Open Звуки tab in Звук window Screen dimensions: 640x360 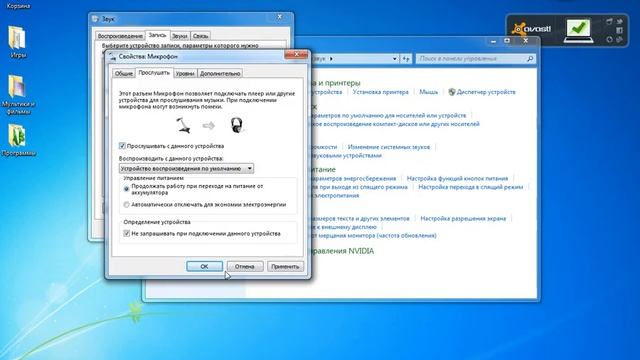180,36
